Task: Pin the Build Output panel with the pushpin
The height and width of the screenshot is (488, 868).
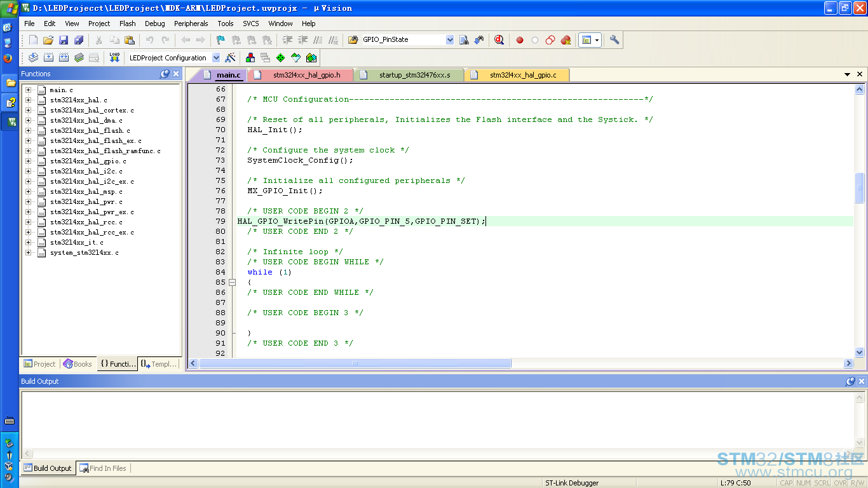Action: pyautogui.click(x=850, y=382)
